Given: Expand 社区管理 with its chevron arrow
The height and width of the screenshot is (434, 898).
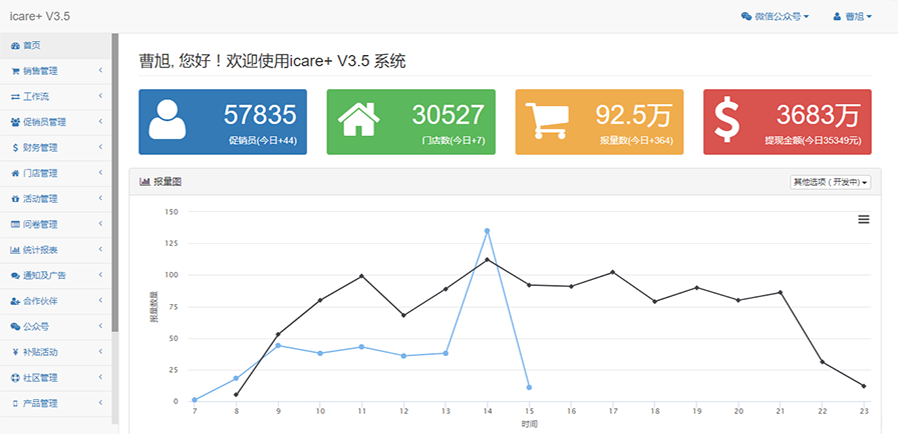Looking at the screenshot, I should [100, 377].
